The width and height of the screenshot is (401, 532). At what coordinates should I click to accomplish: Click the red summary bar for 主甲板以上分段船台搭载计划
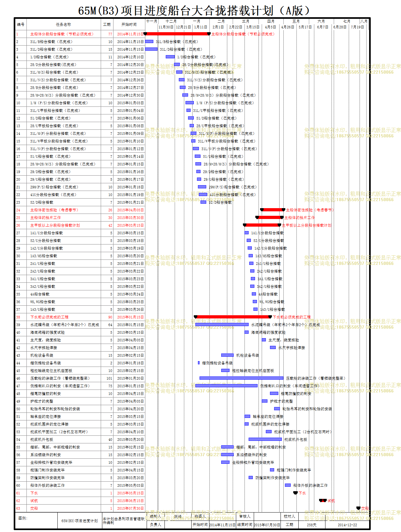(262, 225)
